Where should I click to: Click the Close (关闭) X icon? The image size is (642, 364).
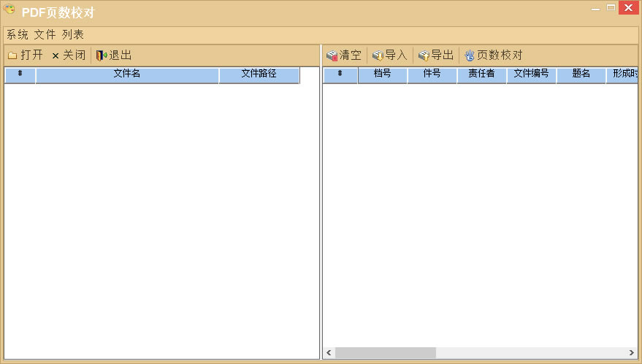tap(55, 55)
